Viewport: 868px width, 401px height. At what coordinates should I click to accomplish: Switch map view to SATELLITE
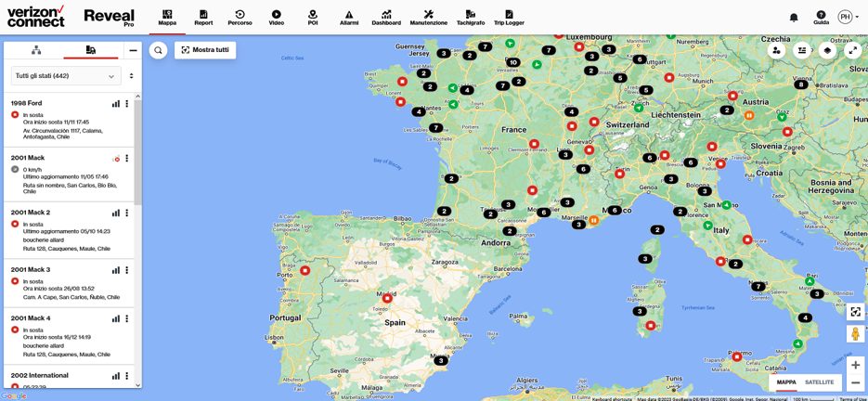[x=820, y=382]
